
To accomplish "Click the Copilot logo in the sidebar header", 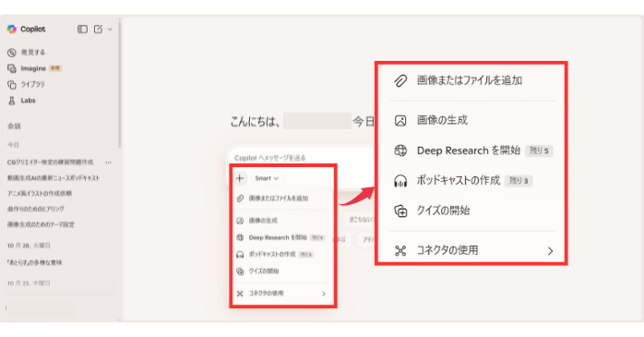I will pyautogui.click(x=11, y=29).
